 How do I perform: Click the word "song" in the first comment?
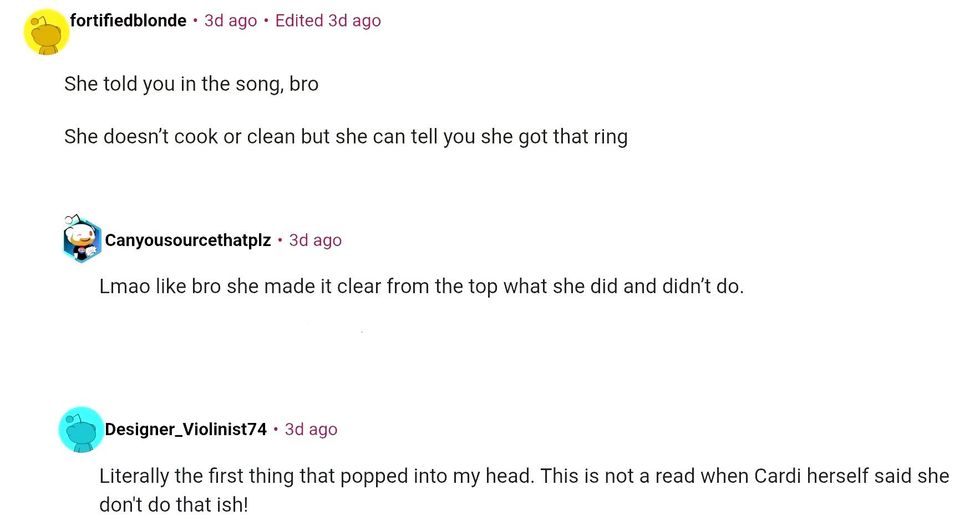pos(256,84)
